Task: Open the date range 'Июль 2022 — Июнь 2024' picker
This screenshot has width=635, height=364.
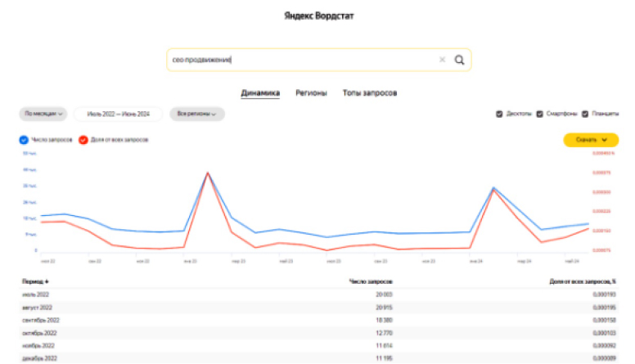Action: coord(118,114)
